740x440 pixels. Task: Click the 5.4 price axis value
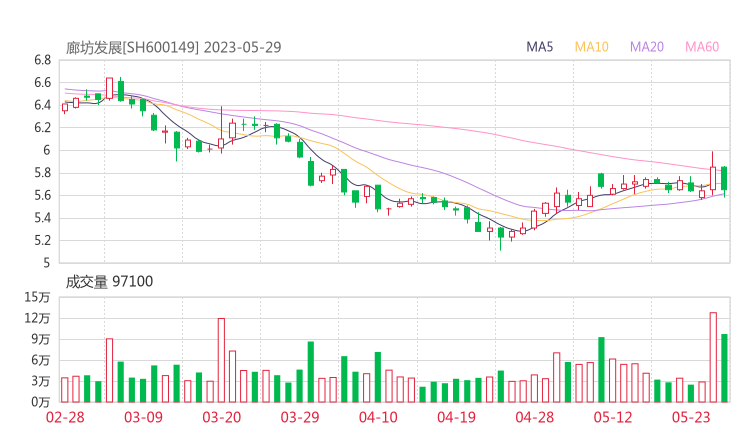[42, 218]
